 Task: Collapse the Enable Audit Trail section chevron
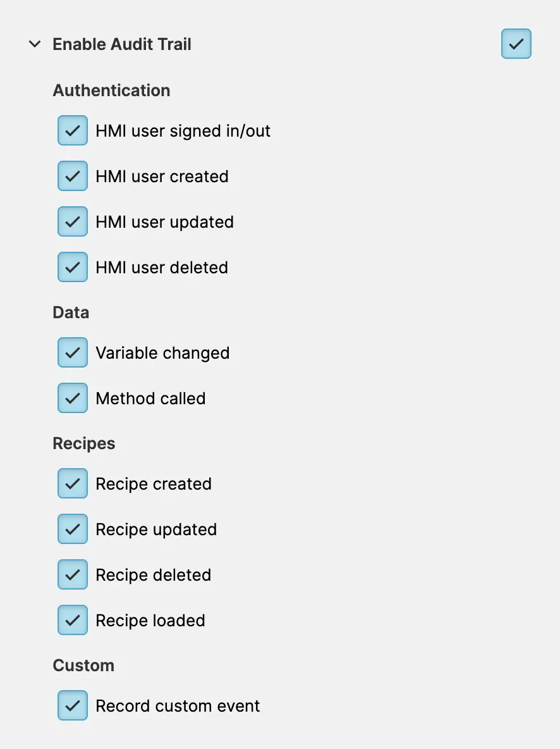click(34, 44)
